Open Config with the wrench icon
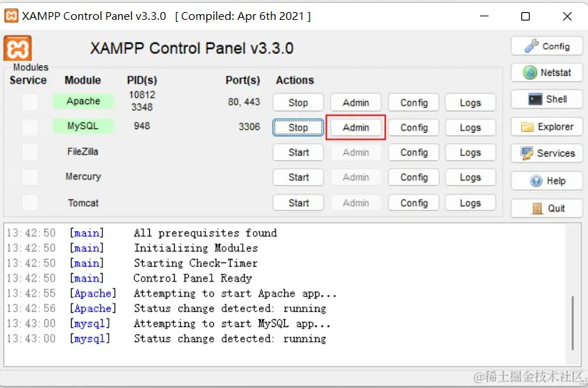Image resolution: width=588 pixels, height=388 pixels. 547,46
